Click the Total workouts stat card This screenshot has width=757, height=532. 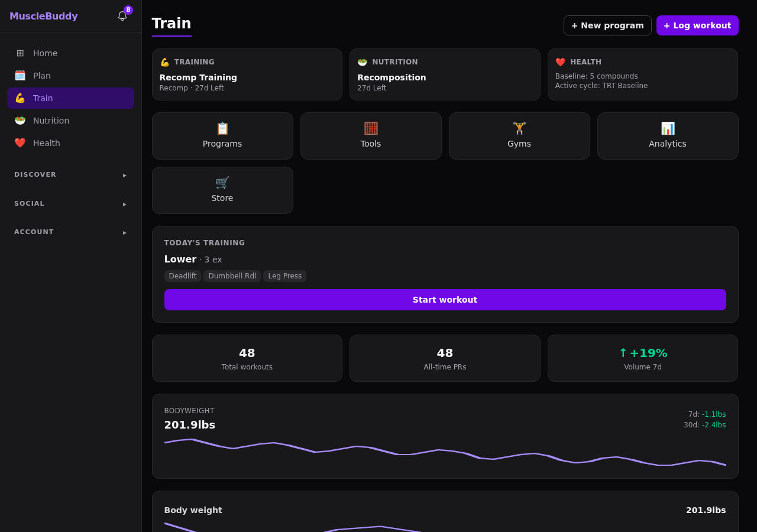coord(247,358)
